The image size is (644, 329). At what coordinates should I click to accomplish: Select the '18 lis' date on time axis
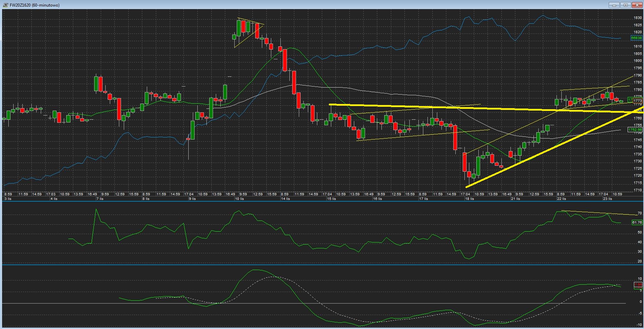click(x=469, y=199)
